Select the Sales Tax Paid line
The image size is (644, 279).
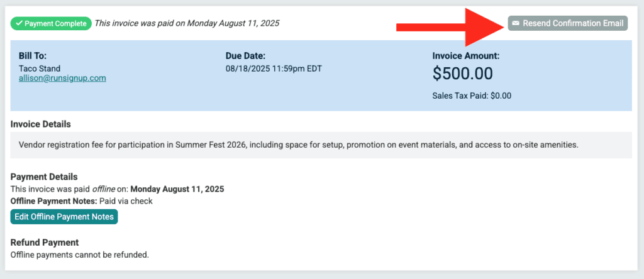pyautogui.click(x=472, y=96)
